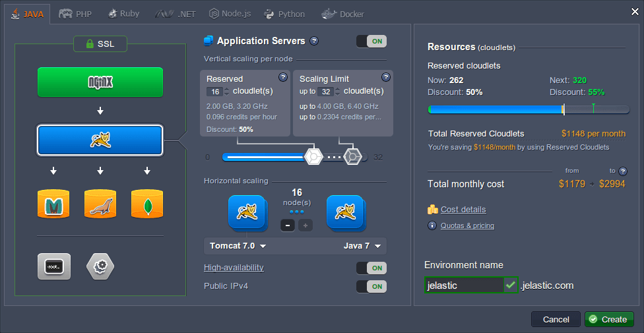Screen dimensions: 644x333
Task: Click the Scaling Limit number field
Action: click(x=326, y=92)
